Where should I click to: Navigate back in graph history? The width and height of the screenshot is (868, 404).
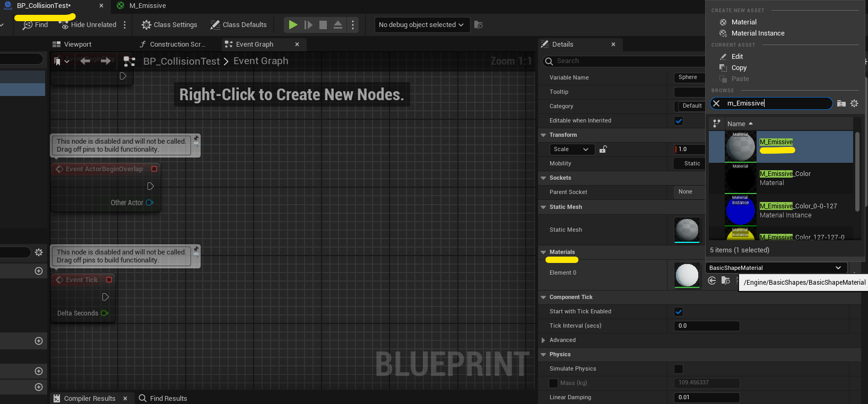(85, 61)
